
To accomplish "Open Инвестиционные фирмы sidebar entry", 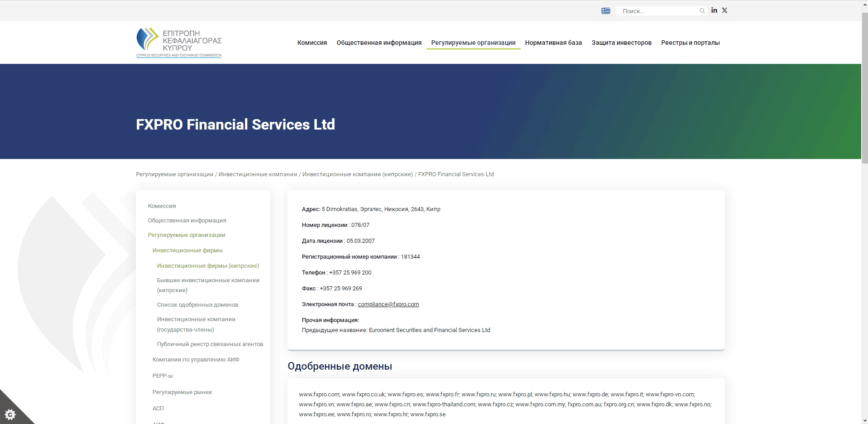I will click(x=187, y=251).
